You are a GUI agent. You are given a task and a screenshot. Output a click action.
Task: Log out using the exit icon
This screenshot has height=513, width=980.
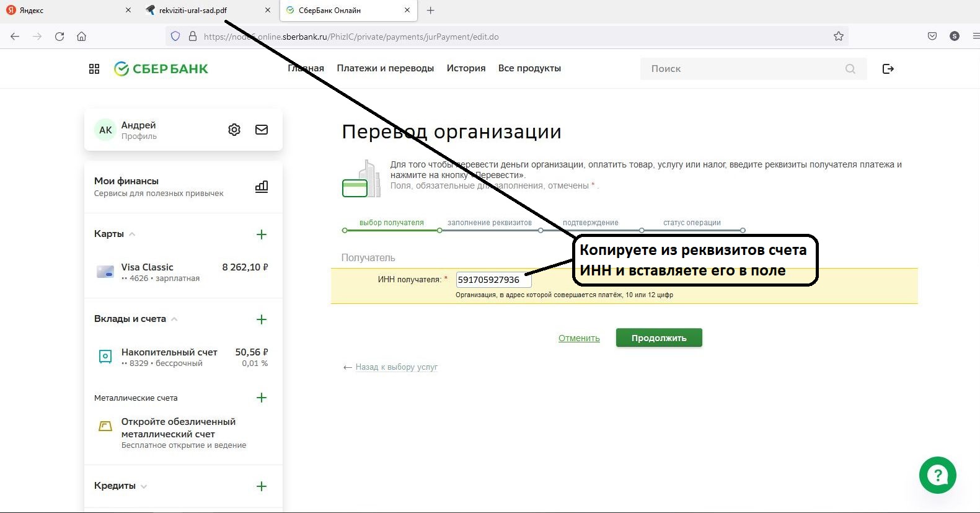[x=888, y=69]
